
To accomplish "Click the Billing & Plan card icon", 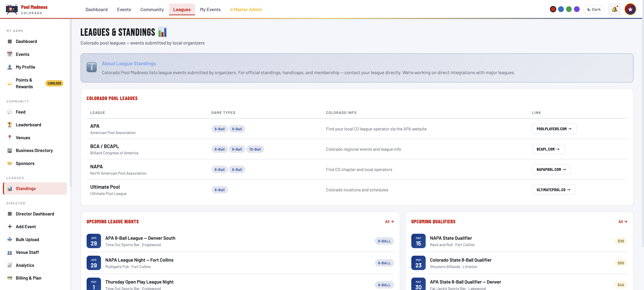I will point(10,278).
